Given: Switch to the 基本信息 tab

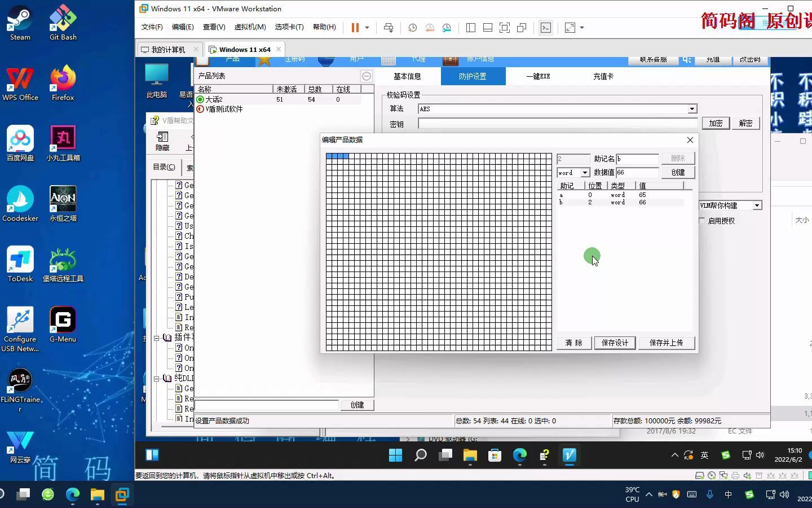Looking at the screenshot, I should click(x=407, y=76).
